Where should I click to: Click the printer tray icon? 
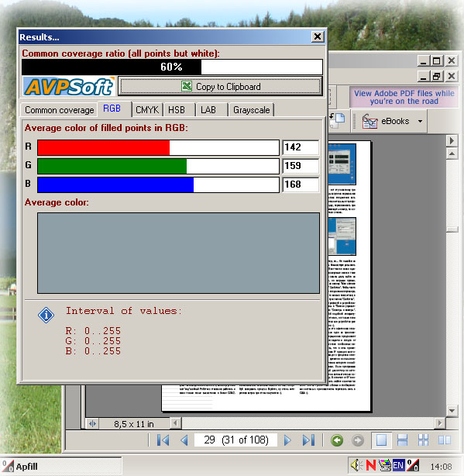pos(385,465)
